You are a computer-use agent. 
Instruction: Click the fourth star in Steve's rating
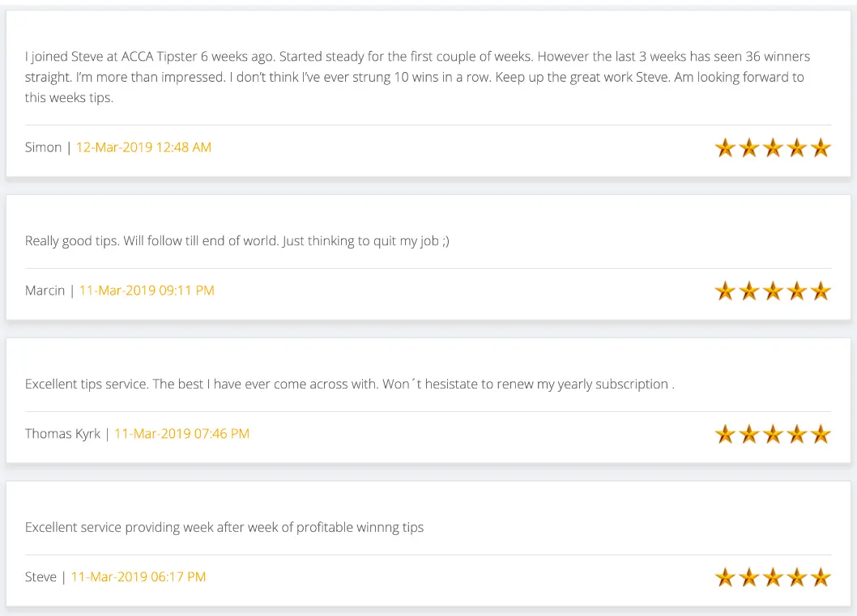point(797,577)
